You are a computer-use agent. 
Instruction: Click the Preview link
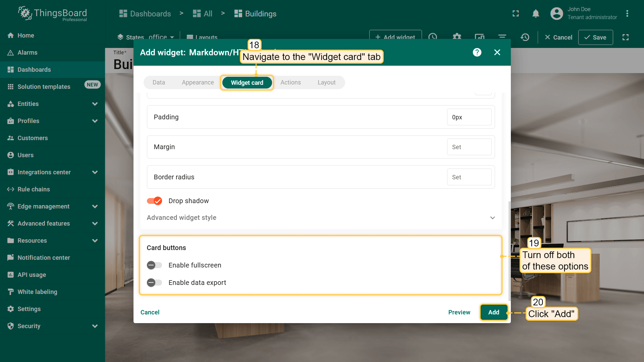pyautogui.click(x=459, y=312)
